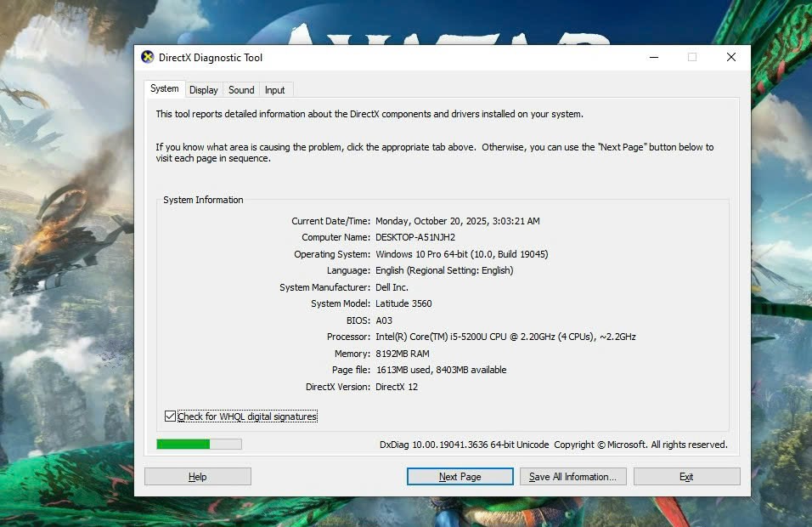Go to the Sound tab

[x=241, y=90]
